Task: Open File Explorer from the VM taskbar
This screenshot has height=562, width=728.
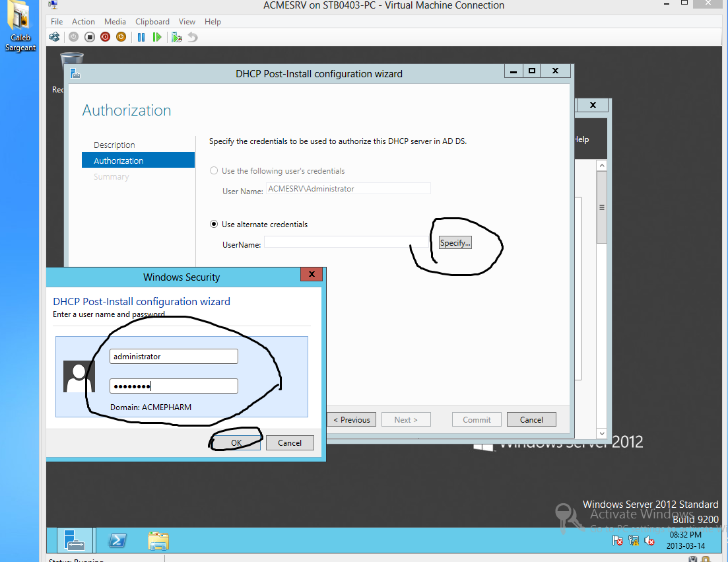Action: (x=158, y=541)
